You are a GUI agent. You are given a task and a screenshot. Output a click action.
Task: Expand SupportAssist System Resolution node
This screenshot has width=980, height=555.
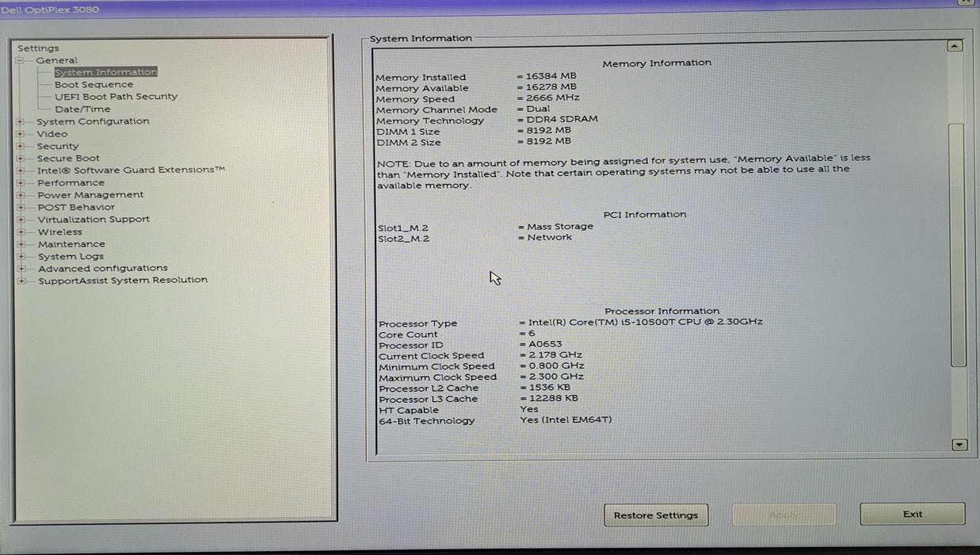coord(21,281)
